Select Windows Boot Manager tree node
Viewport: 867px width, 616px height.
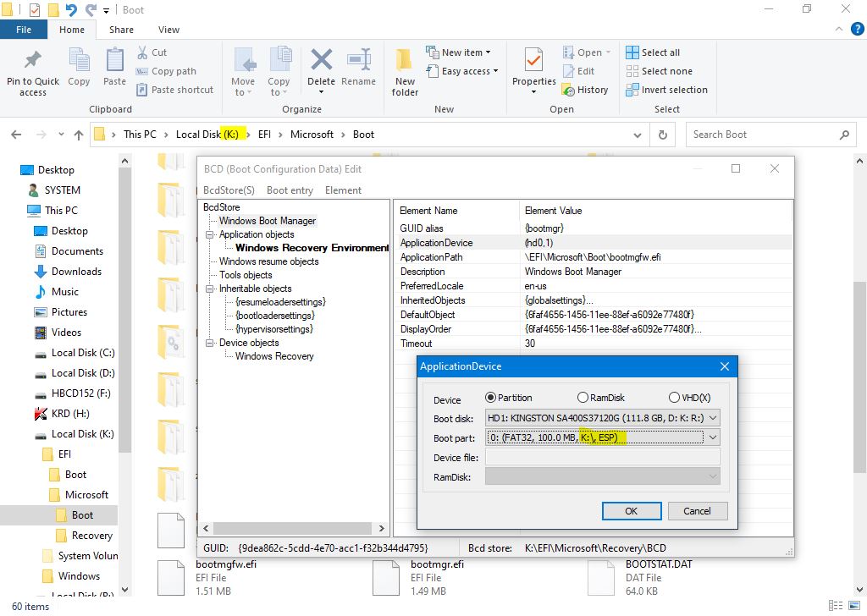pyautogui.click(x=267, y=221)
